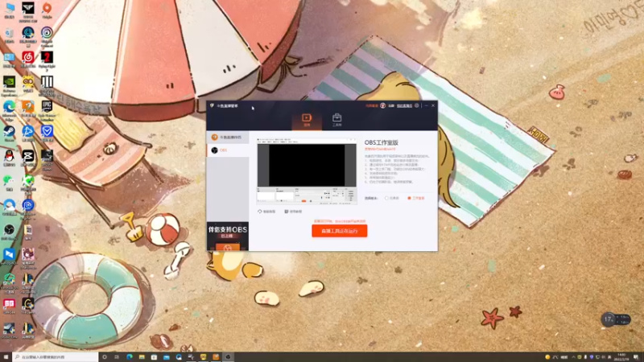Open Microsoft Edge from the taskbar
The width and height of the screenshot is (644, 362).
tap(130, 357)
